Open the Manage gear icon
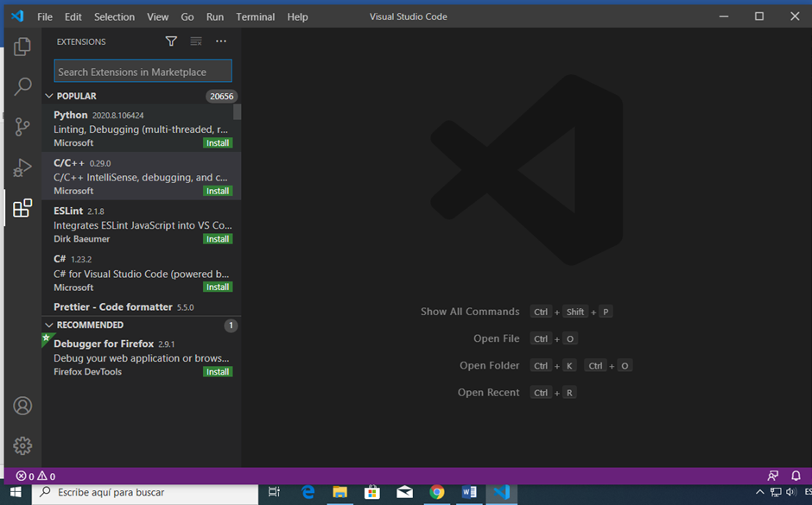Screen dimensions: 812x505 tap(22, 445)
